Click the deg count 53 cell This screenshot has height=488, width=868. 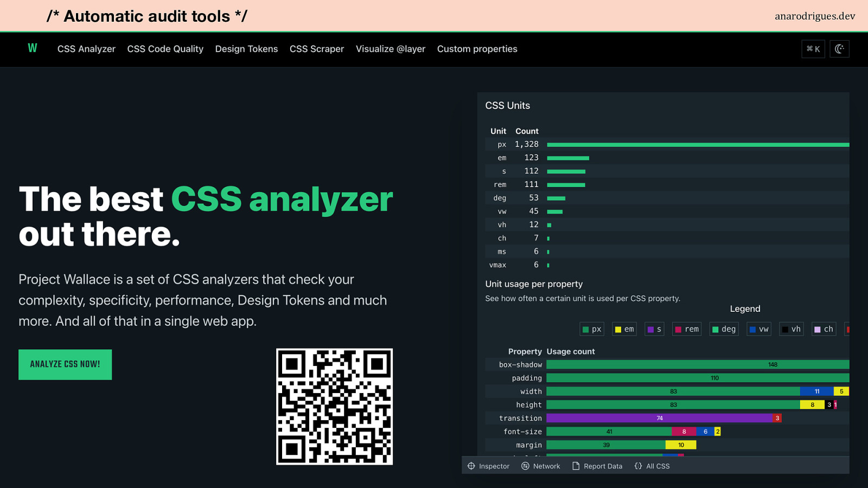(534, 198)
